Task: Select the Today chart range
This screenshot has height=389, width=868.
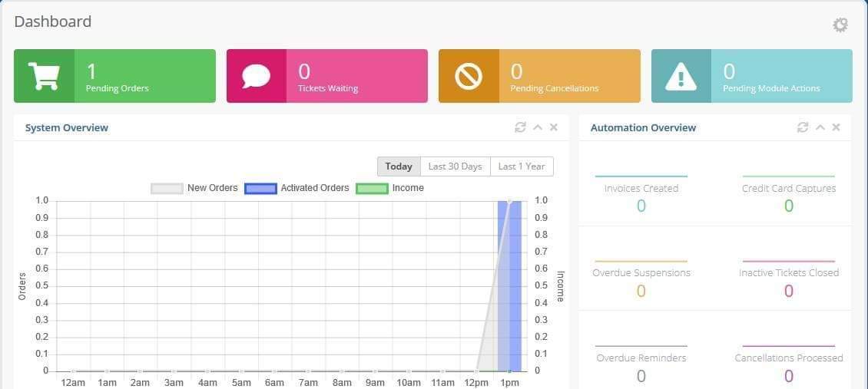Action: tap(399, 166)
